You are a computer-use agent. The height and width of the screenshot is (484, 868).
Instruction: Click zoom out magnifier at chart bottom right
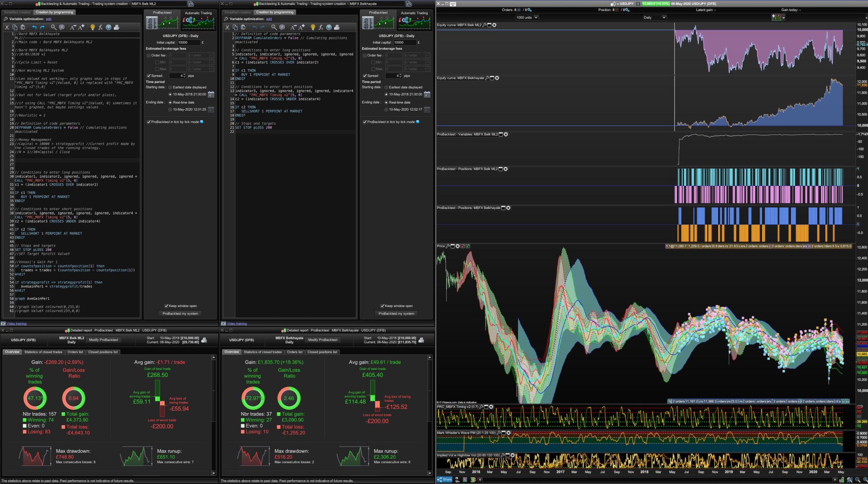[858, 480]
